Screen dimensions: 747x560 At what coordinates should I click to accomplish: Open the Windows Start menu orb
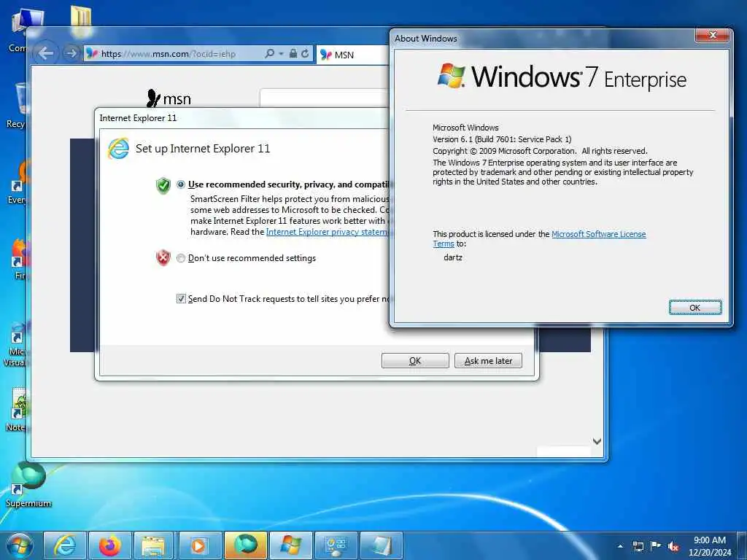20,545
